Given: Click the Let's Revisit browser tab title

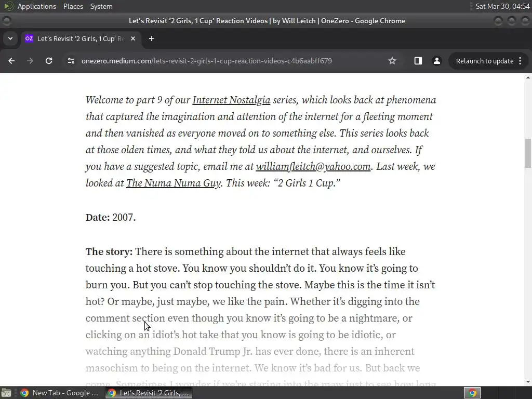Looking at the screenshot, I should [81, 38].
